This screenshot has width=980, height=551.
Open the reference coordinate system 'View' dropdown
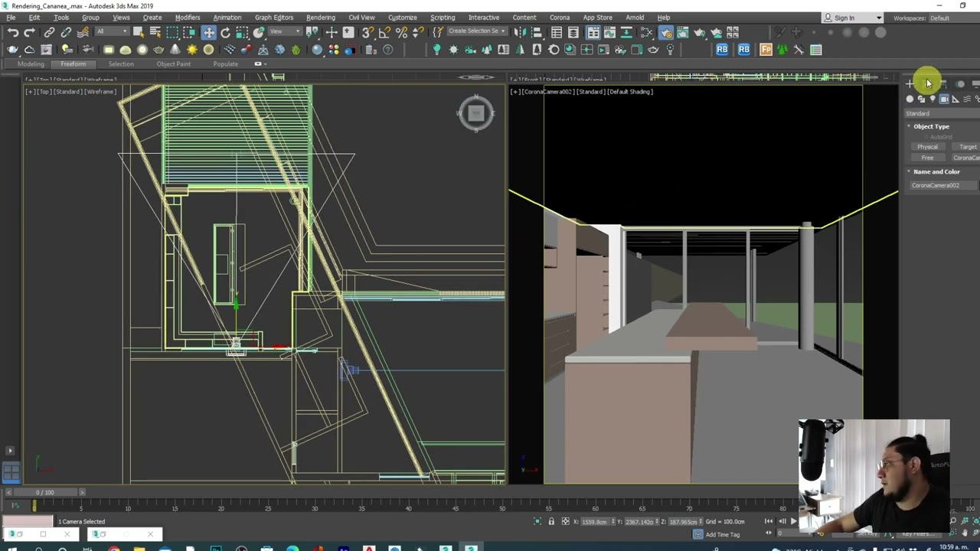pyautogui.click(x=286, y=31)
